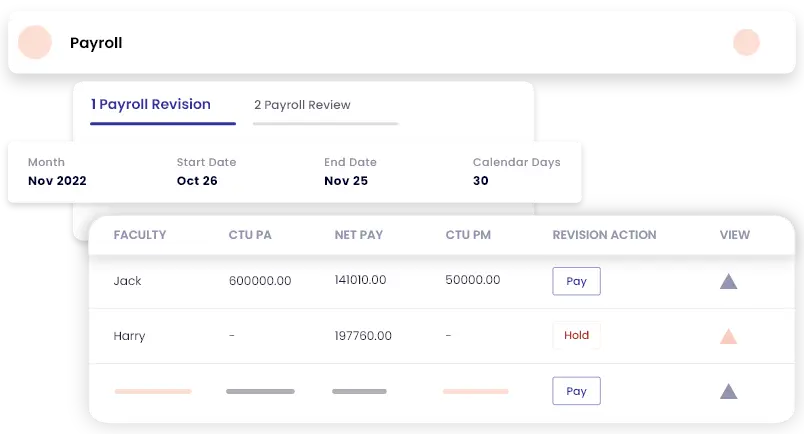
Task: Click the round avatar beside Payroll title
Action: 35,42
